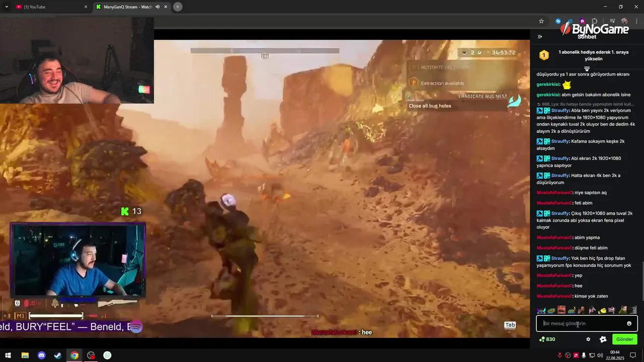Screen dimensions: 644x362
Task: Select the yellow duck emote
Action: point(602,310)
